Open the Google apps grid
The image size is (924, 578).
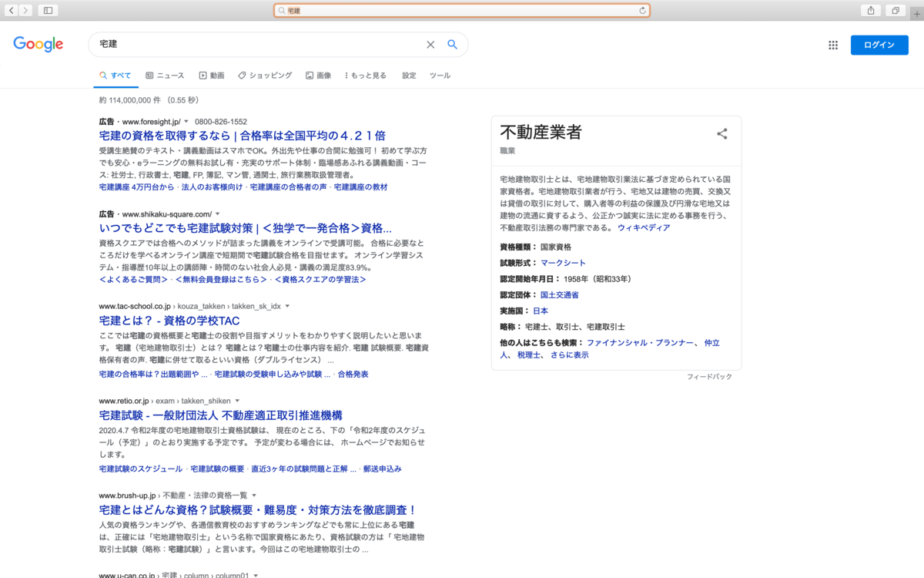[x=833, y=45]
